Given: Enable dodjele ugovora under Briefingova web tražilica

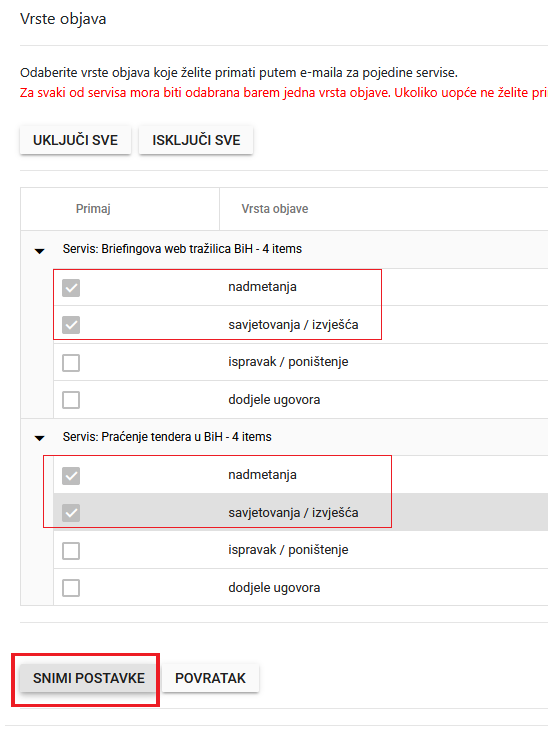Looking at the screenshot, I should [x=71, y=400].
